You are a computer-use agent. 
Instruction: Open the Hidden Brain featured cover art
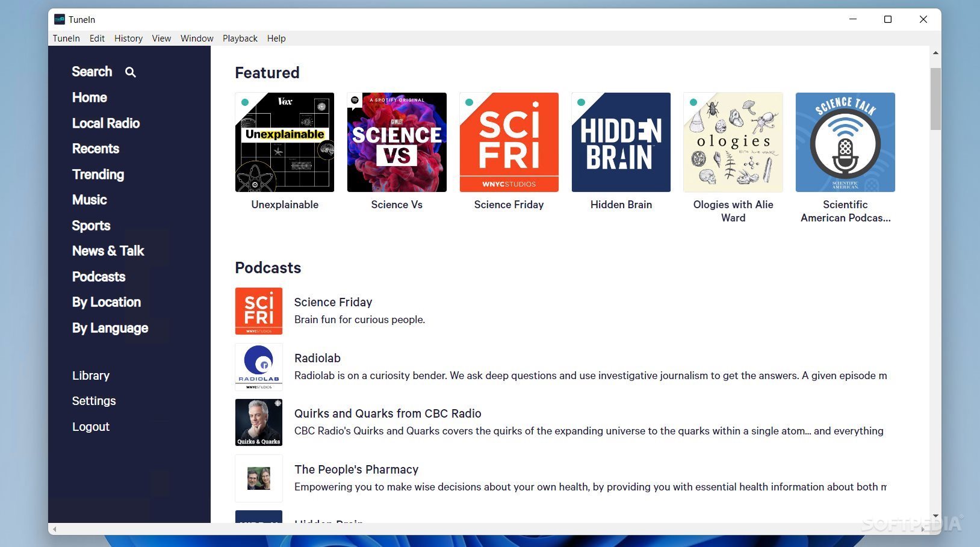(621, 142)
